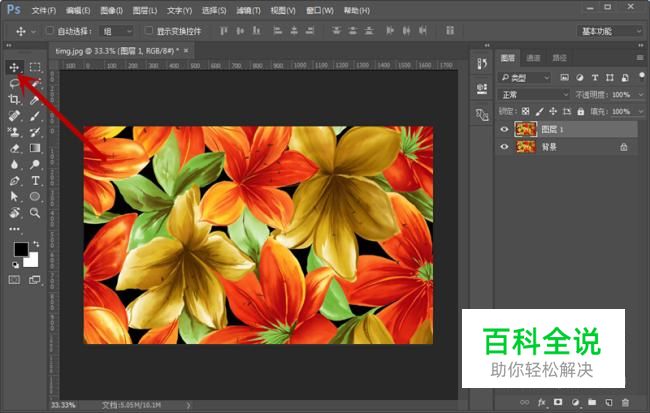Select the 图层 1 layer thumbnail
Screen dimensions: 650x413
[525, 129]
